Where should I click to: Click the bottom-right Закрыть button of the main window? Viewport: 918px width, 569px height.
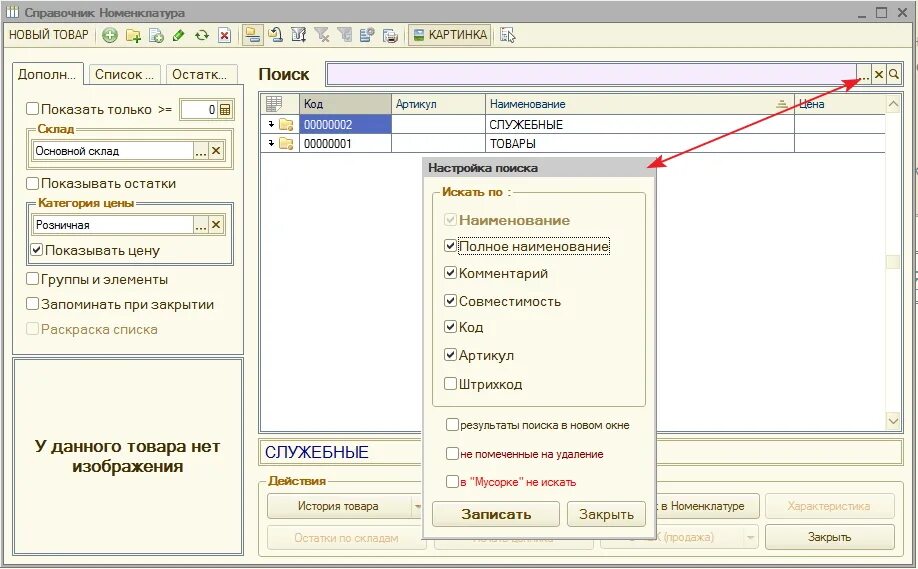pos(829,537)
